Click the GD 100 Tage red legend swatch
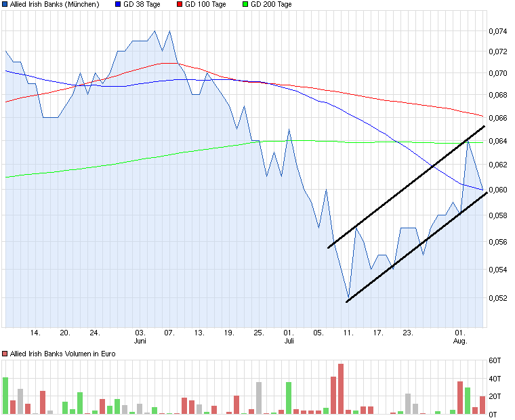The height and width of the screenshot is (420, 515). tap(180, 4)
